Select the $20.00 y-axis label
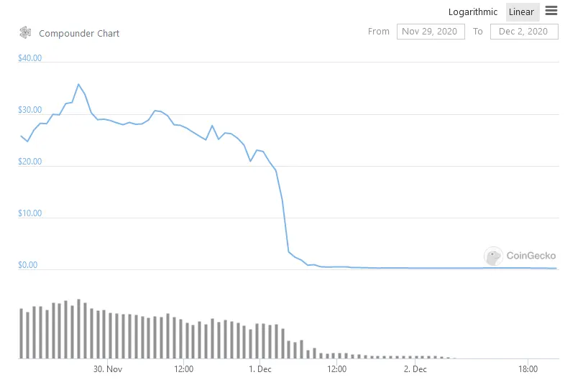 29,162
